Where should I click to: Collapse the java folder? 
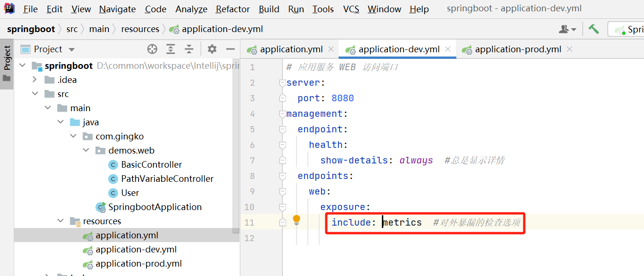coord(60,122)
